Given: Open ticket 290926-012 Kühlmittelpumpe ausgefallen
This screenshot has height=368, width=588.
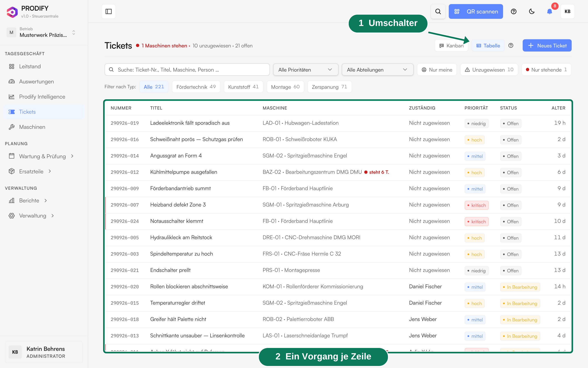Looking at the screenshot, I should [x=338, y=172].
